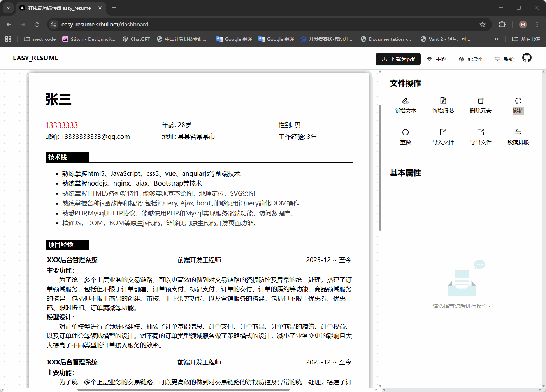Select the name heading 张三
Screen dimensions: 546x392
[58, 100]
